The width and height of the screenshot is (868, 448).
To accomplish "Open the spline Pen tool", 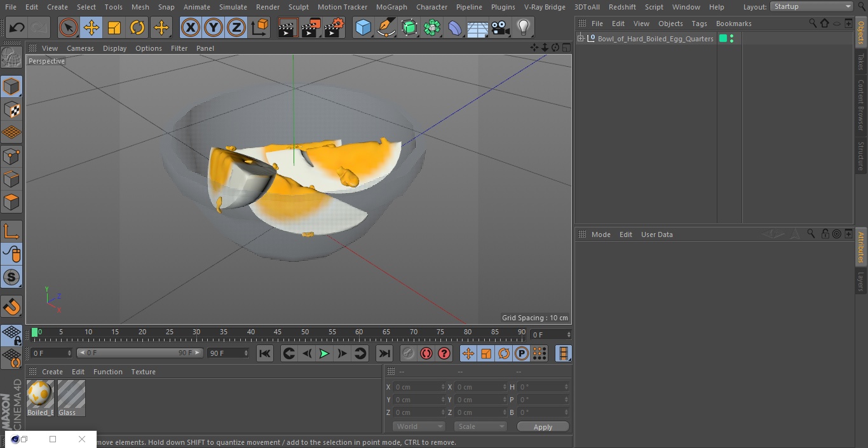I will coord(386,27).
